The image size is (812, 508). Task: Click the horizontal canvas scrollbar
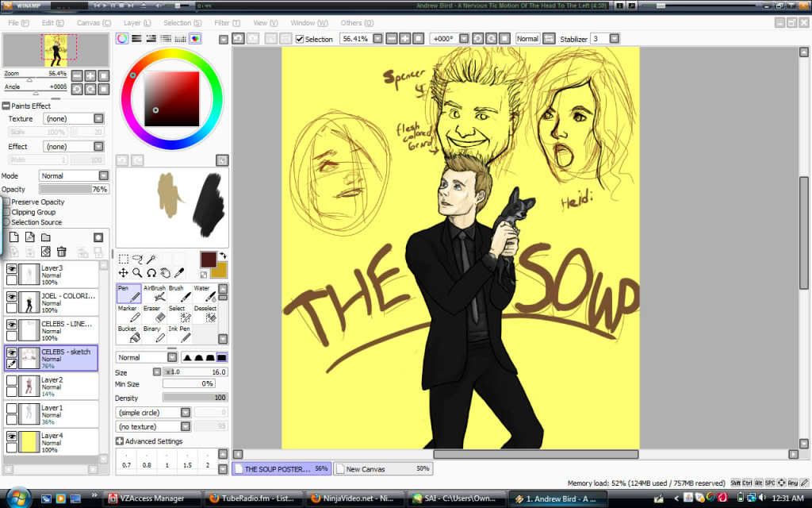(535, 454)
